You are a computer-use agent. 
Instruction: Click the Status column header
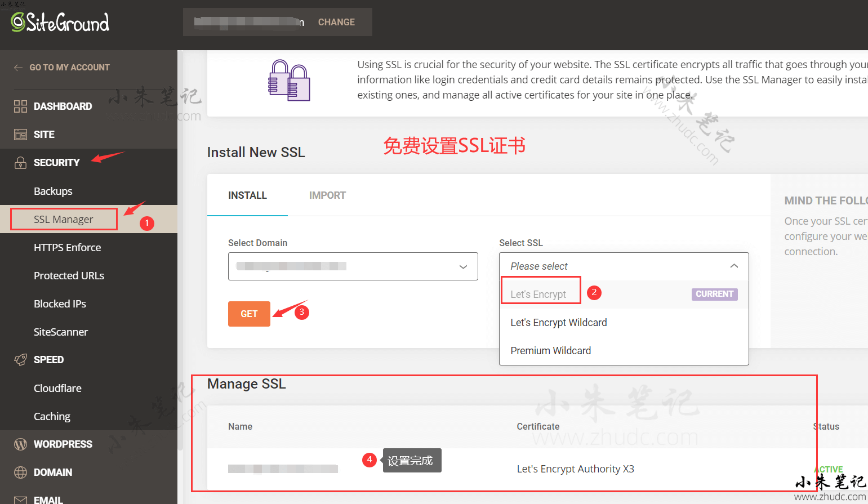[826, 427]
